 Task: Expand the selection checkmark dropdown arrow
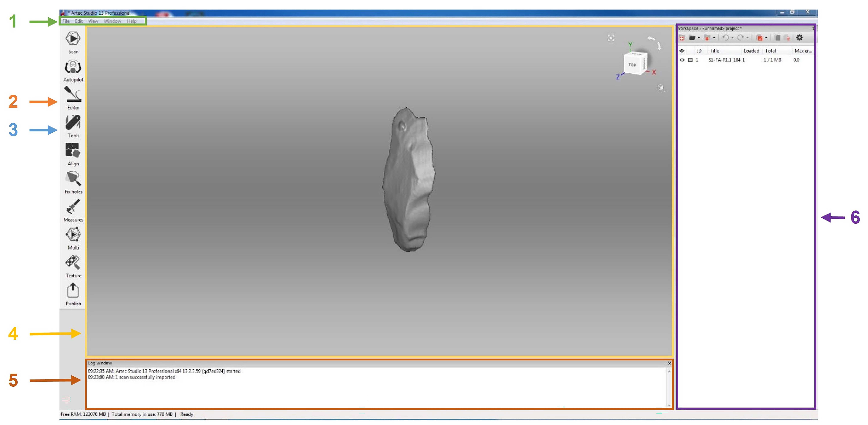[766, 38]
